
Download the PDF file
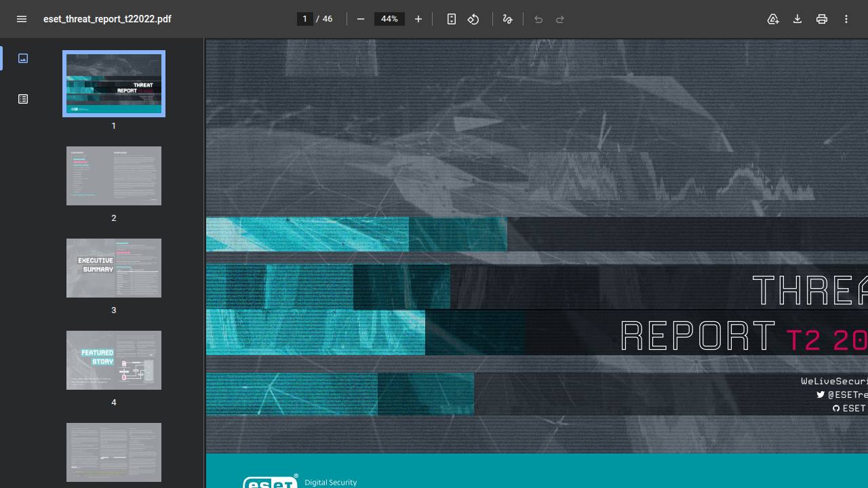(x=797, y=19)
